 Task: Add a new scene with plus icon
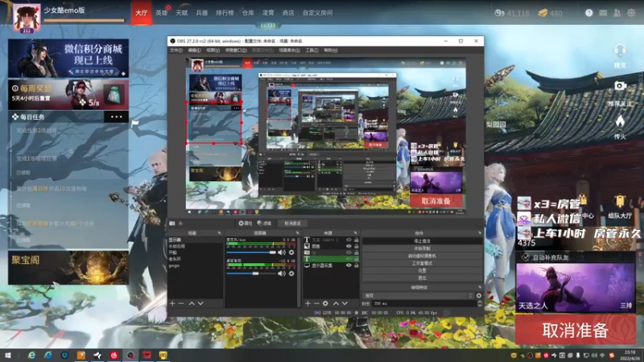(172, 303)
